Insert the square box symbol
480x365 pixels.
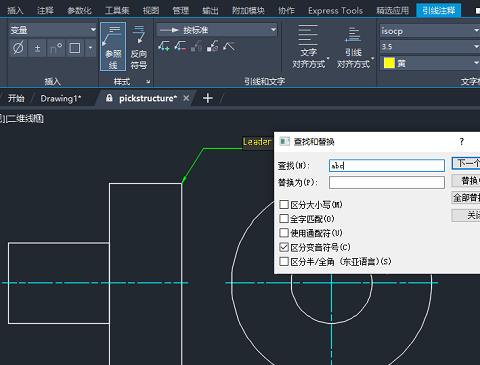click(x=75, y=48)
